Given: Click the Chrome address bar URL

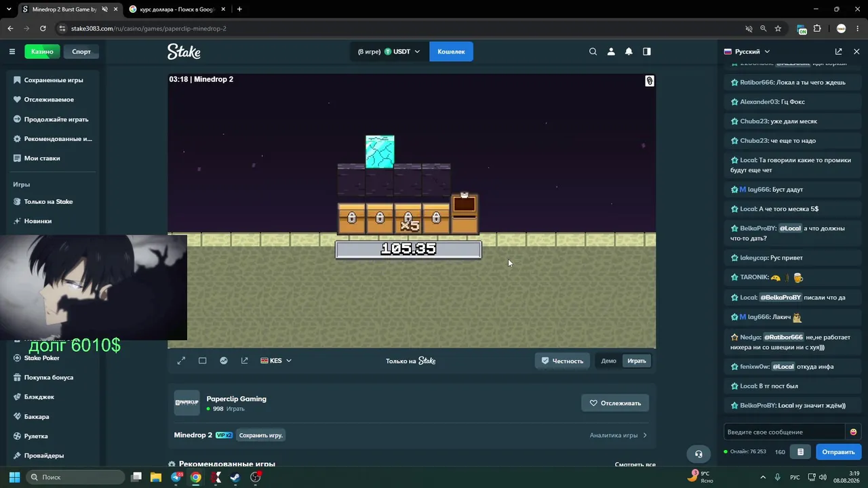Looking at the screenshot, I should point(149,28).
